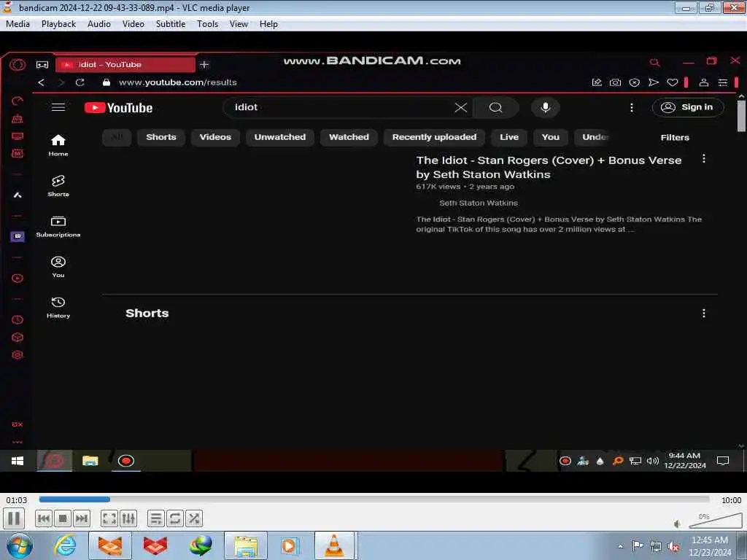The height and width of the screenshot is (560, 747).
Task: Select the 'idiot - YouTube' browser tab
Action: pos(125,64)
